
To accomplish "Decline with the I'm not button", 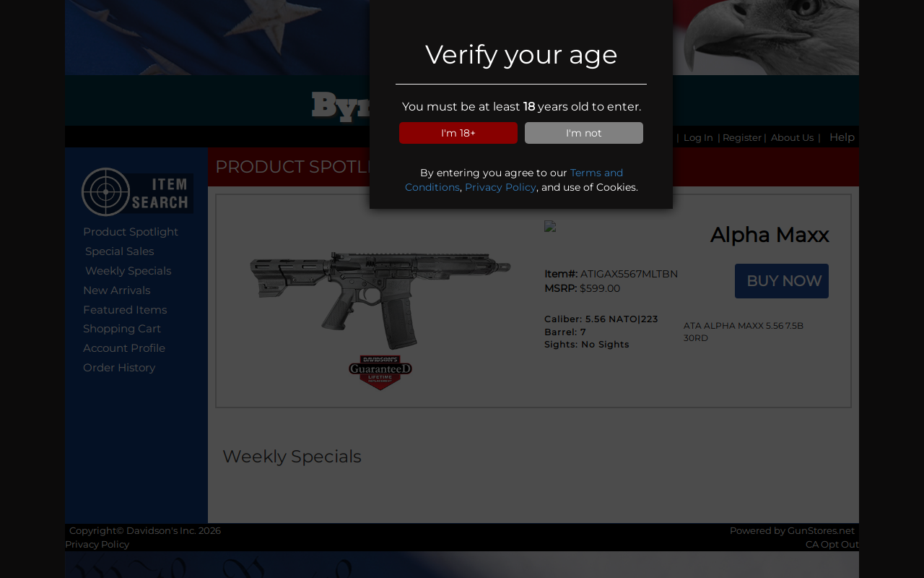I will (584, 133).
